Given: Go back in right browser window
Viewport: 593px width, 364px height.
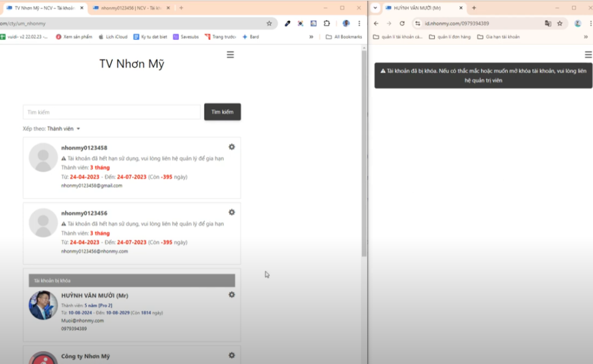Looking at the screenshot, I should (x=376, y=23).
